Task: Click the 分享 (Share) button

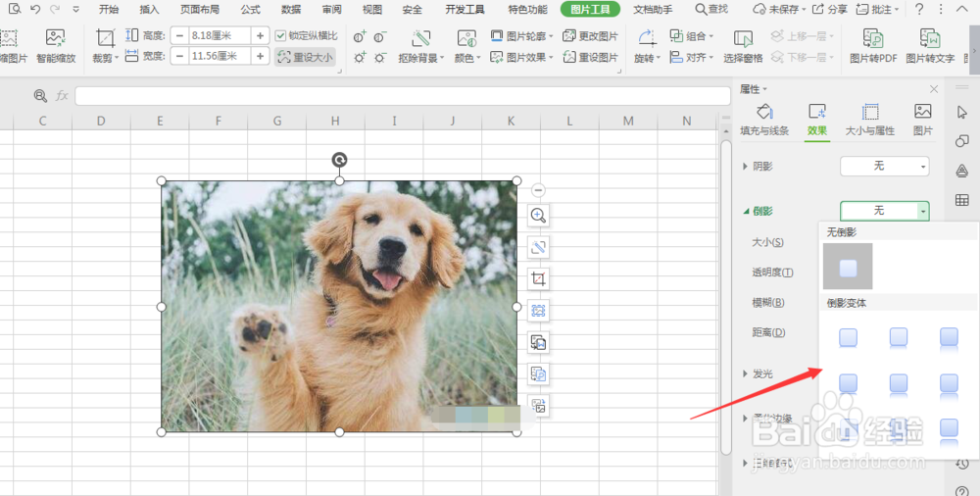Action: coord(829,10)
